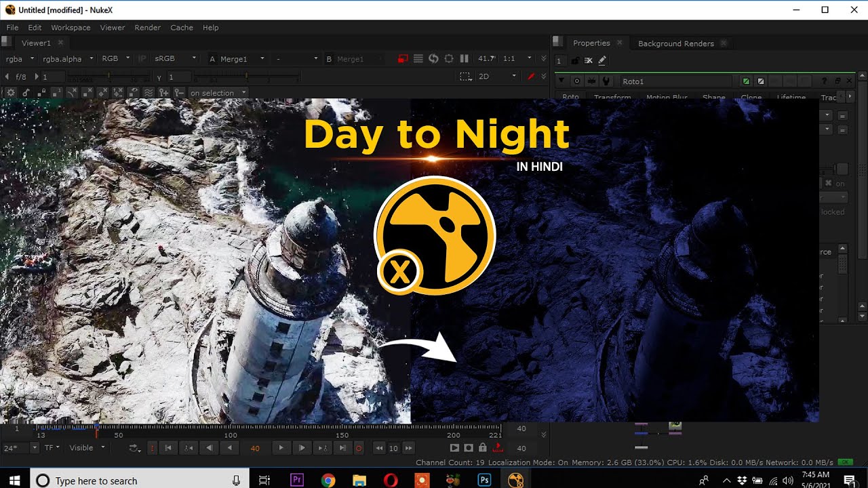Open the sRGB colorspace dropdown

(x=175, y=59)
